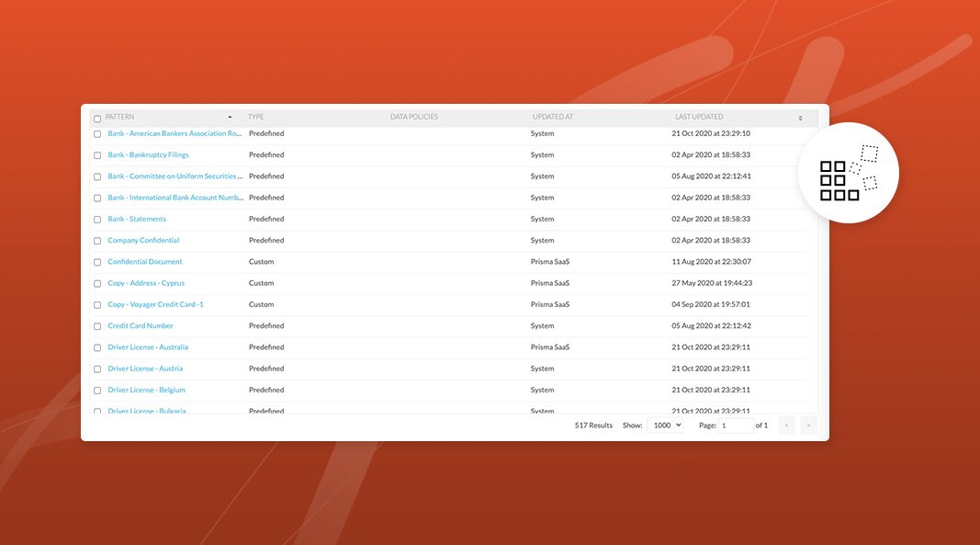Open Bank - International Bank Account Number link
This screenshot has height=545, width=980.
coord(175,197)
